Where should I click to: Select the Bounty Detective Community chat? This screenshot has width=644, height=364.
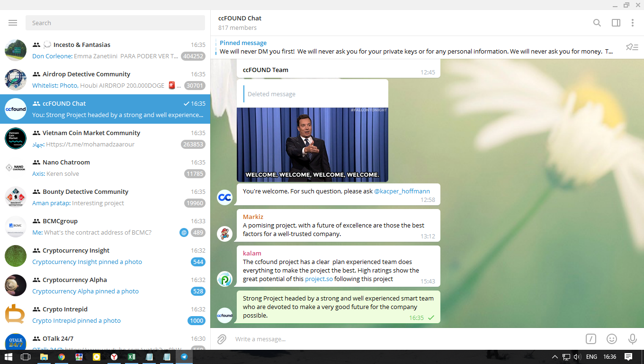point(105,197)
